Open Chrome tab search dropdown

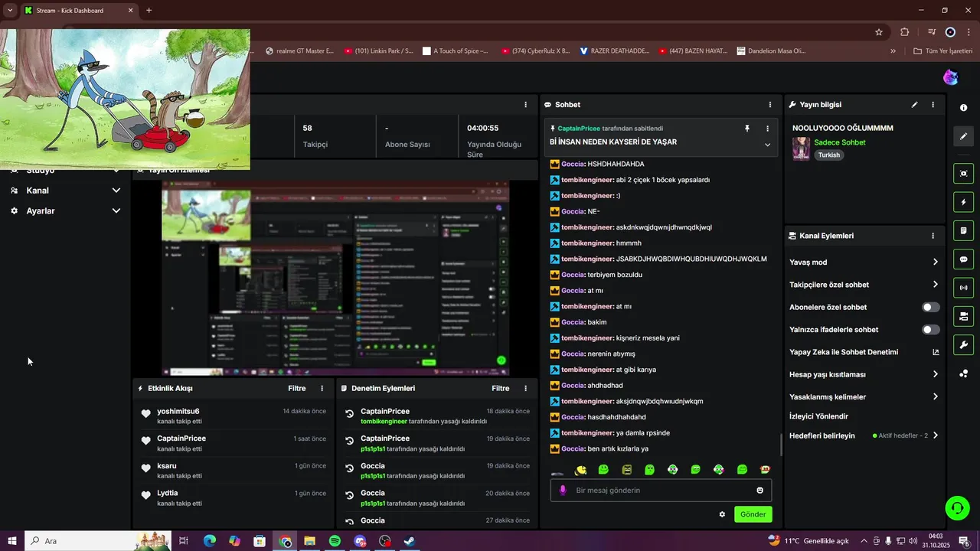[10, 11]
